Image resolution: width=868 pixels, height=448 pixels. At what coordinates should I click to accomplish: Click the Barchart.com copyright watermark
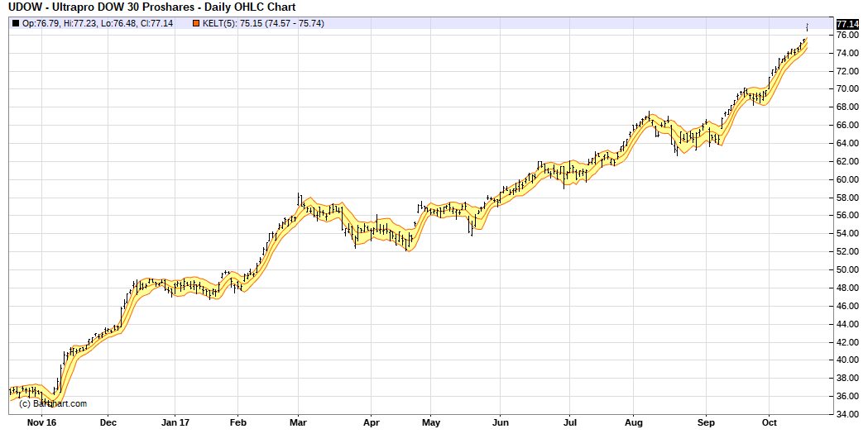pos(52,403)
